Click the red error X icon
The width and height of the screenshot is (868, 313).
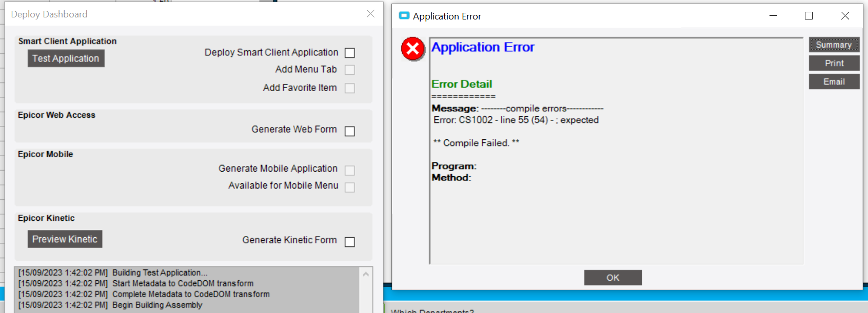tap(413, 49)
